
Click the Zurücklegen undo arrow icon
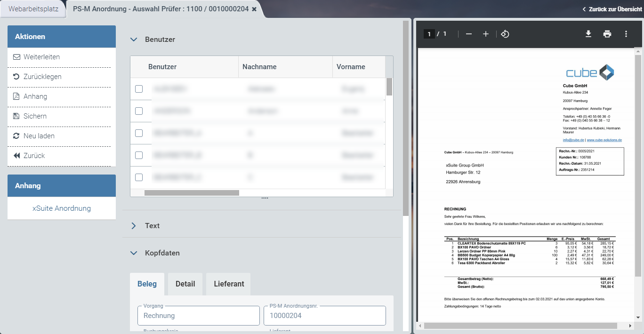click(x=16, y=77)
